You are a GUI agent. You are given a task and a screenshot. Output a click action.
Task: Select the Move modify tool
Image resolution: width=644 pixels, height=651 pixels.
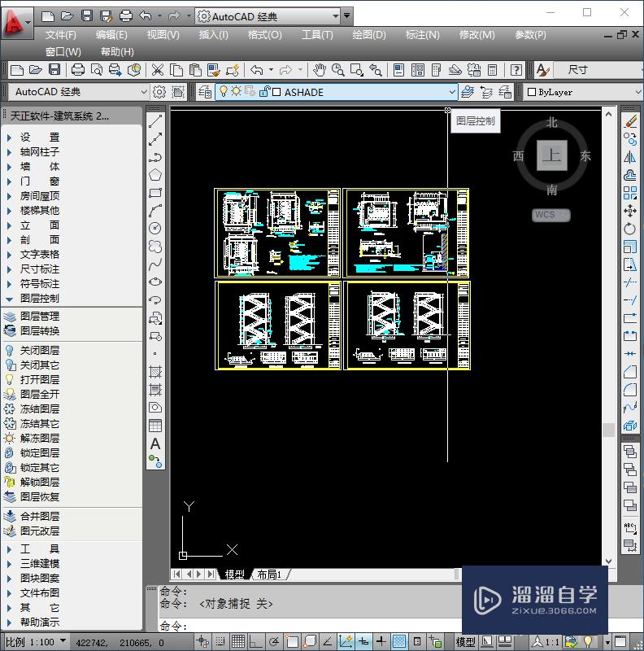630,211
